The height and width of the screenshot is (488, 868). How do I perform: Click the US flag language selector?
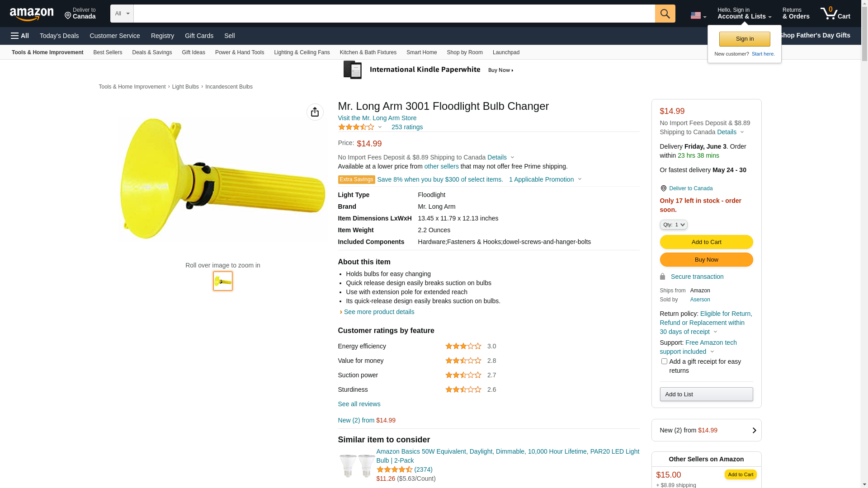(x=698, y=15)
